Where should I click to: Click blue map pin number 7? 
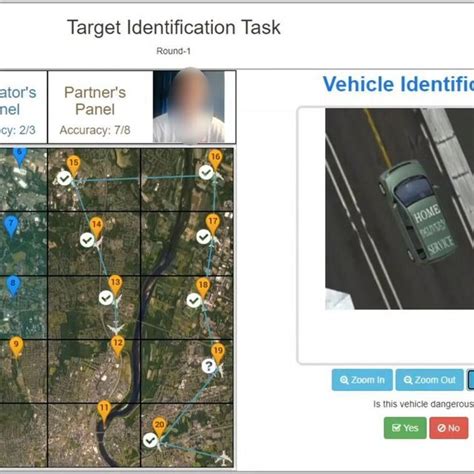pos(11,226)
